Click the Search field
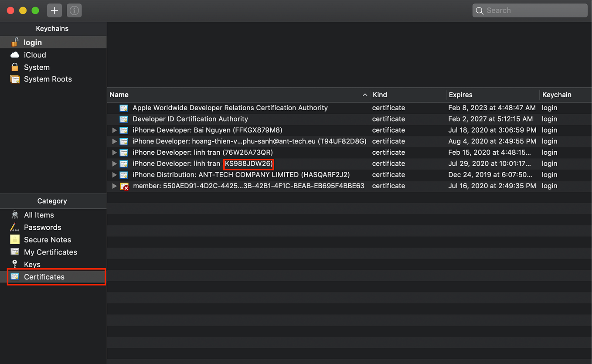The image size is (592, 364). pyautogui.click(x=530, y=10)
